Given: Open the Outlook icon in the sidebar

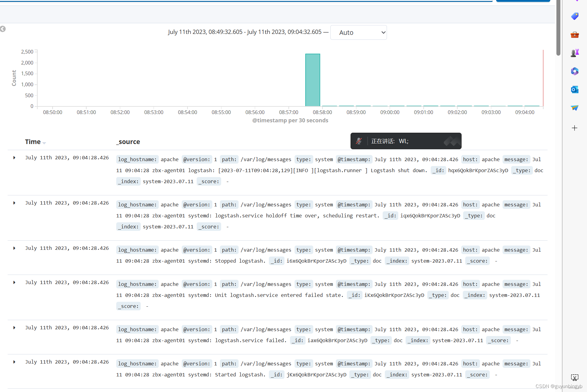Looking at the screenshot, I should (575, 90).
